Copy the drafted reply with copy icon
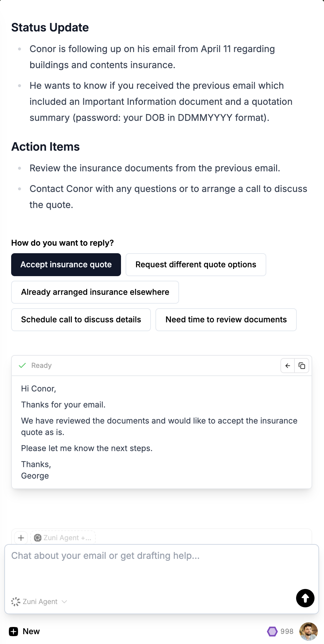Image resolution: width=324 pixels, height=644 pixels. (302, 366)
